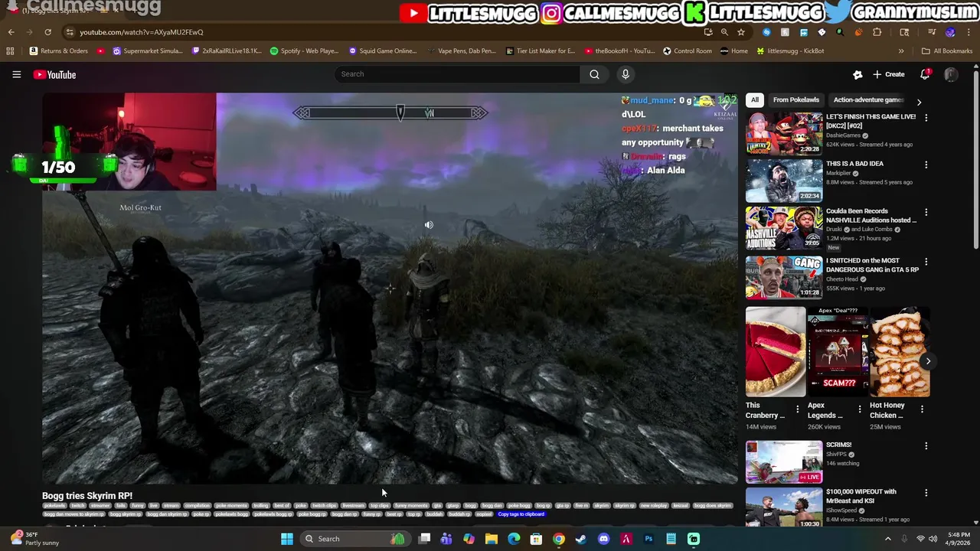
Task: Open All Bookmarks folder
Action: pos(947,51)
